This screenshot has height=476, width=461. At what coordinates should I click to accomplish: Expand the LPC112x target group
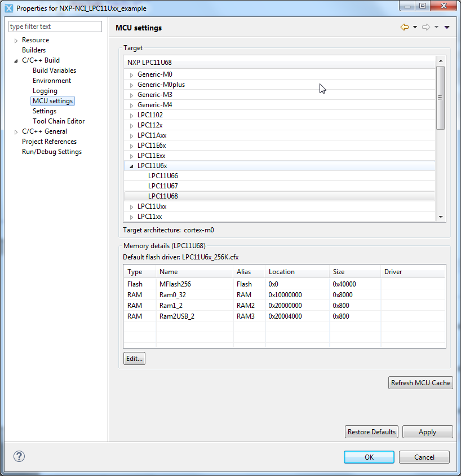click(132, 126)
